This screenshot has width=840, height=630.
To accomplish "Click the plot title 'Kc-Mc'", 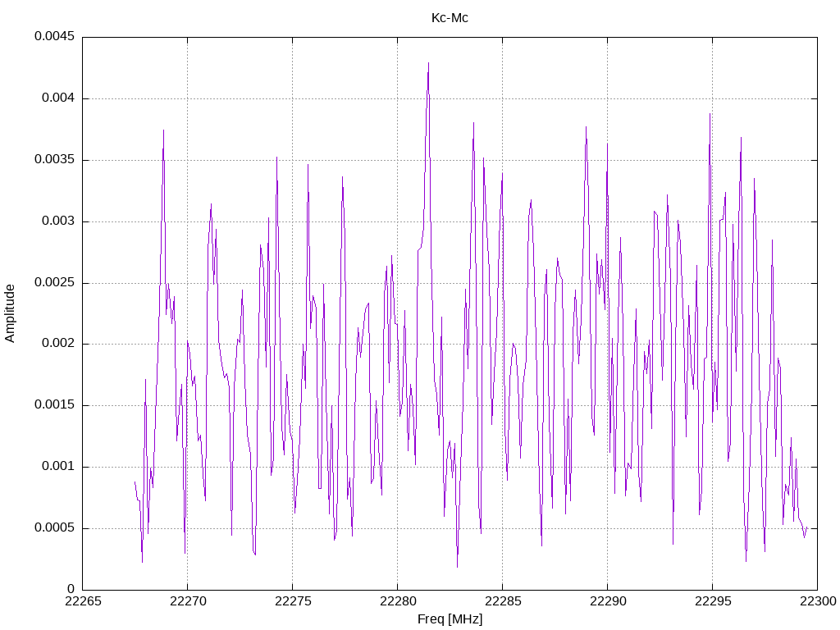I will click(450, 18).
